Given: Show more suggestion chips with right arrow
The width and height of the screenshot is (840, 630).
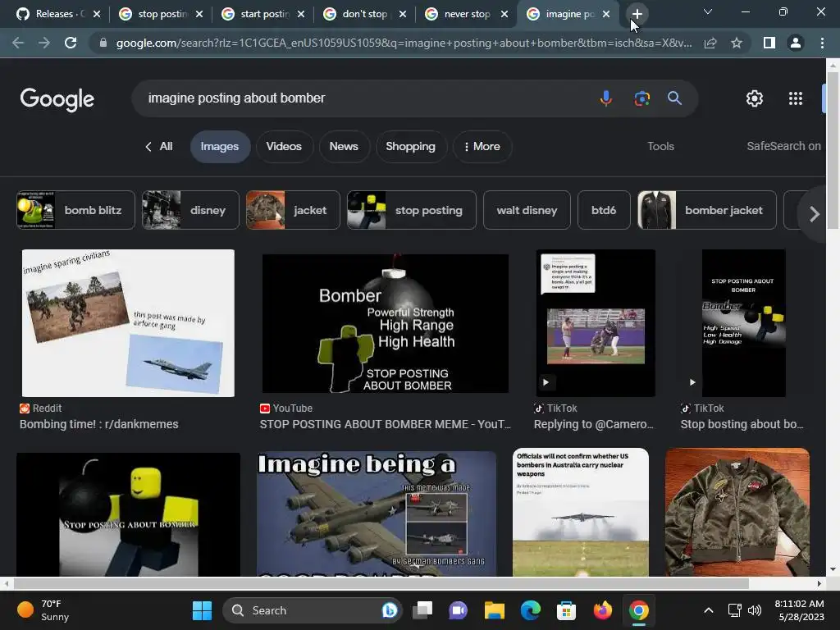Looking at the screenshot, I should coord(815,214).
